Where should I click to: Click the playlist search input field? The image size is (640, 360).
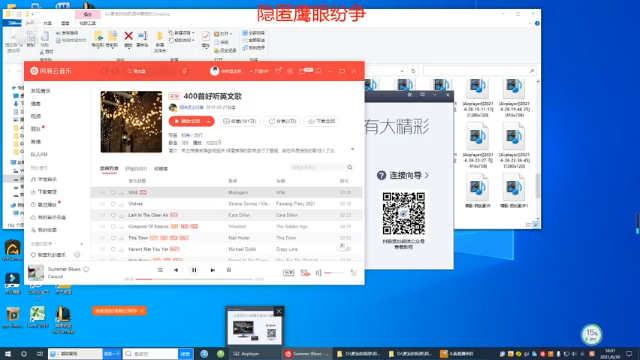(318, 167)
